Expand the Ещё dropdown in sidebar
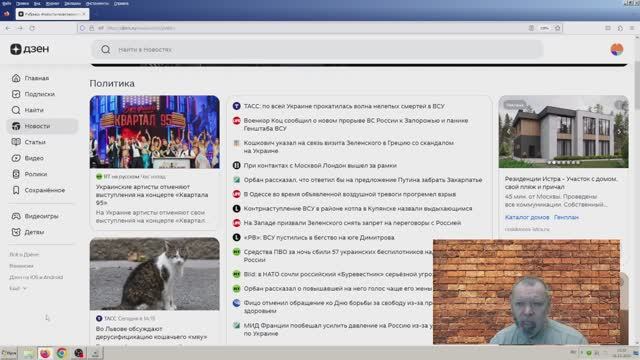 click(18, 288)
